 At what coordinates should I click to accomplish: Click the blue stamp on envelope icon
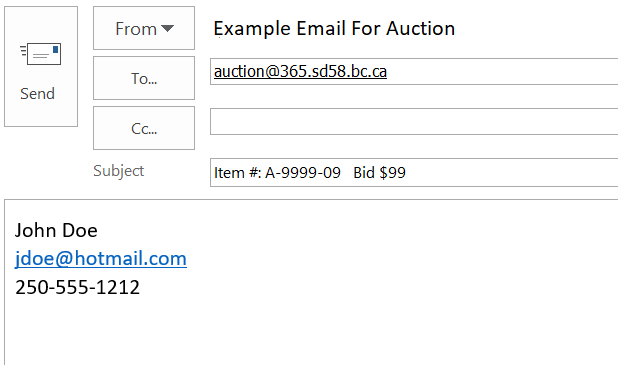tap(56, 49)
